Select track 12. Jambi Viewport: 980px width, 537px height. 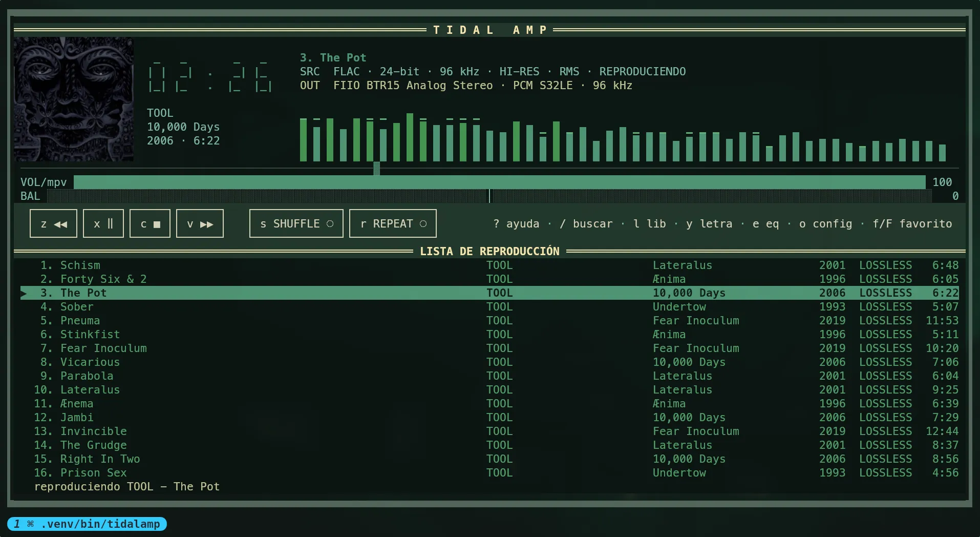coord(489,417)
